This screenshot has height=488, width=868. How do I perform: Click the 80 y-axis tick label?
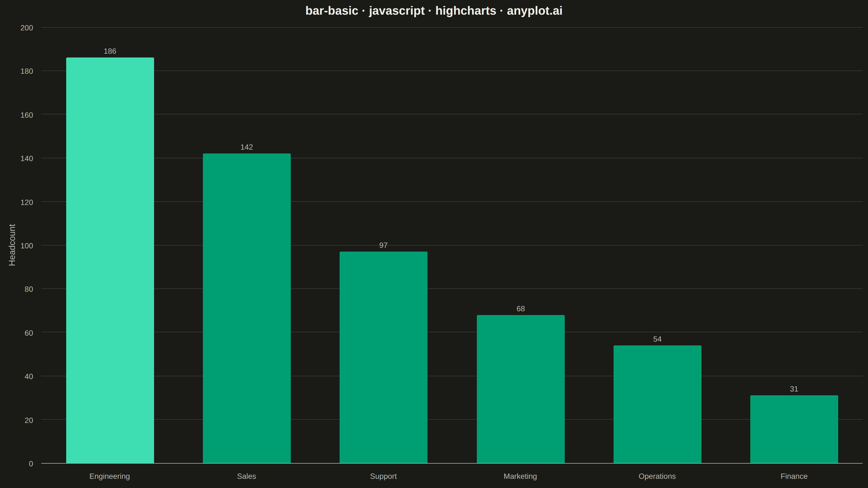[x=29, y=289]
